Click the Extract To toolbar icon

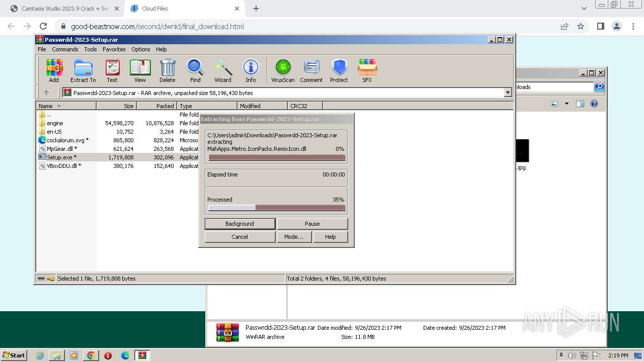(83, 70)
